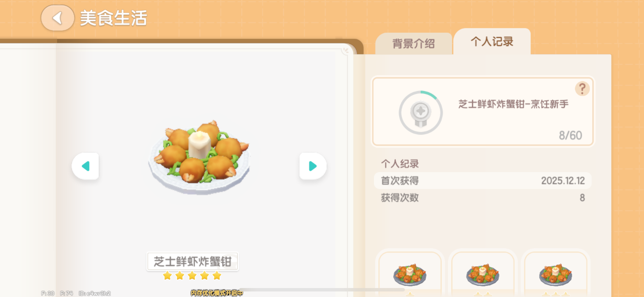The image size is (644, 297).
Task: Click the five-star rating row
Action: point(192,276)
